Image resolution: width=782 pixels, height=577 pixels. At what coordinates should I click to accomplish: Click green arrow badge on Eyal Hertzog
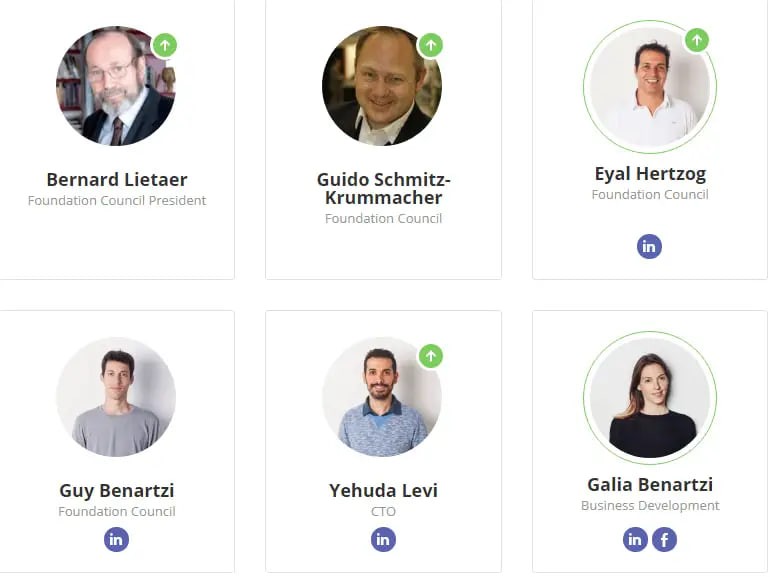697,40
